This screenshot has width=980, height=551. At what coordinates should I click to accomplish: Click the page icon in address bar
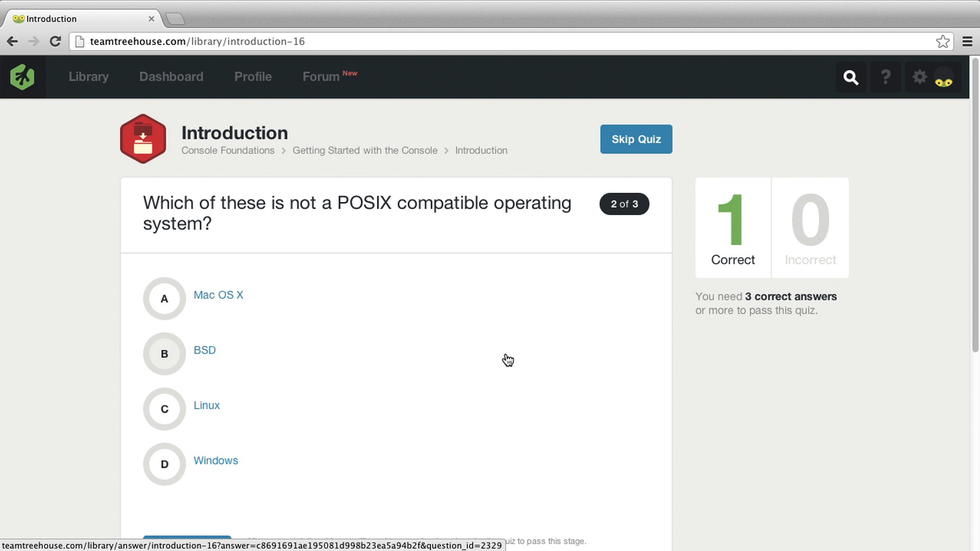point(80,41)
